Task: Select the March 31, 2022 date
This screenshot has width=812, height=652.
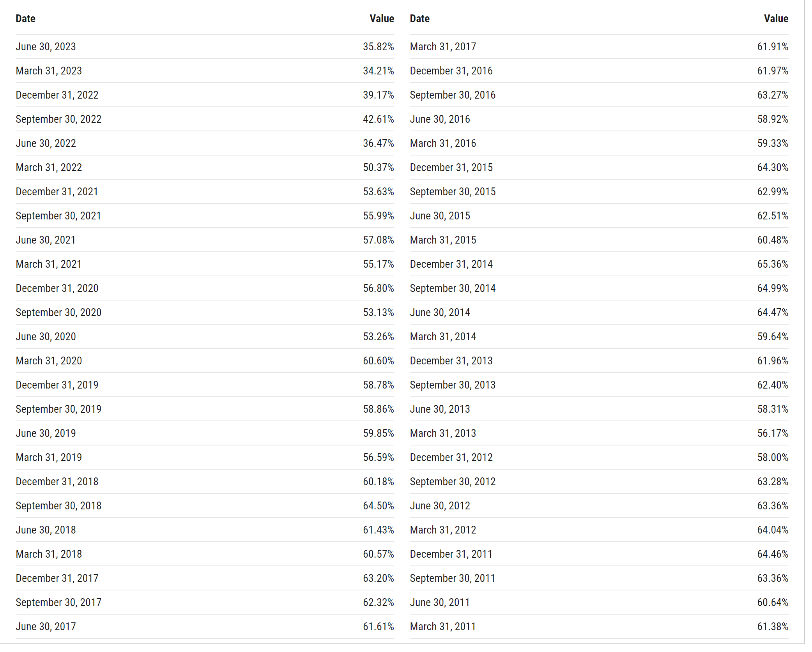Action: click(49, 168)
